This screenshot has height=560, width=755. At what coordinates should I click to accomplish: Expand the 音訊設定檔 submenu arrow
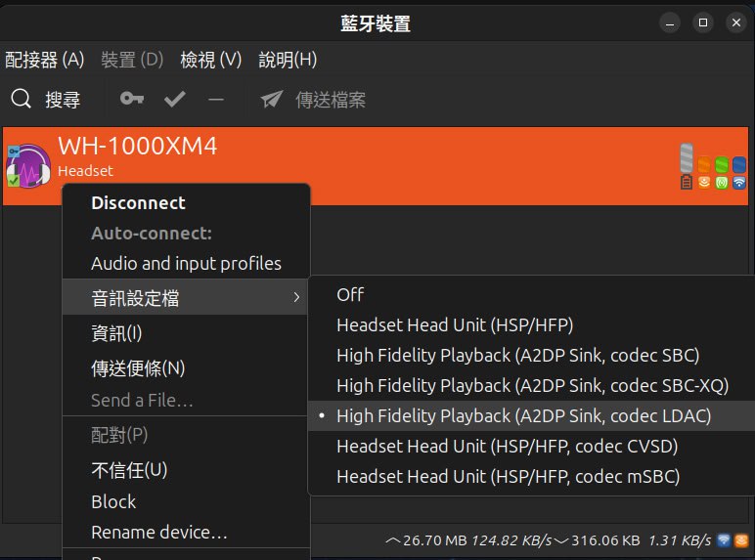click(x=296, y=297)
